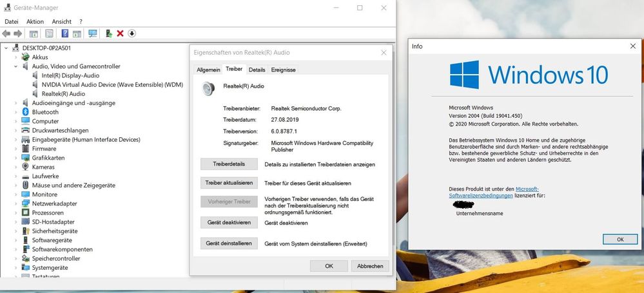Click the back arrow in the toolbar

6,33
